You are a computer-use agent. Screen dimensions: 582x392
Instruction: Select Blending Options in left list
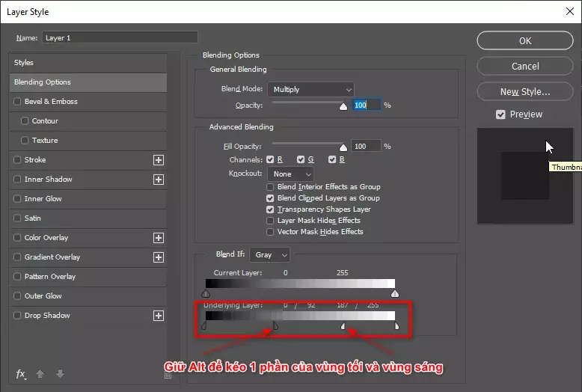click(88, 82)
